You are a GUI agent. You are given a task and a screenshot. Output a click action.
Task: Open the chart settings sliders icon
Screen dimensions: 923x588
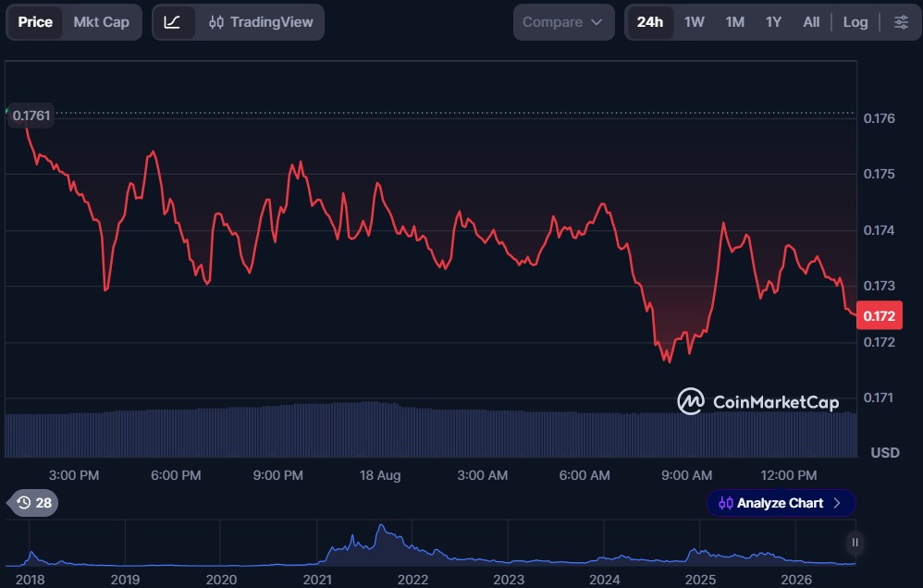tap(901, 22)
